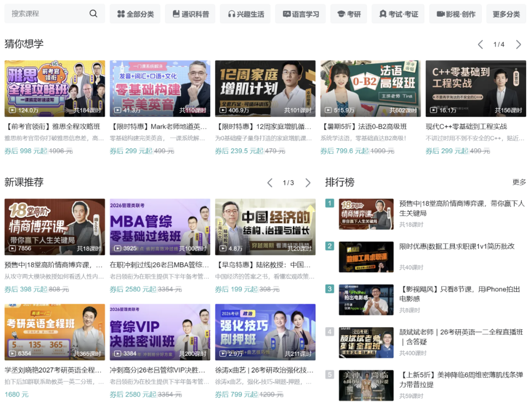This screenshot has height=409, width=532.
Task: Open 考试·考证 category
Action: (398, 14)
